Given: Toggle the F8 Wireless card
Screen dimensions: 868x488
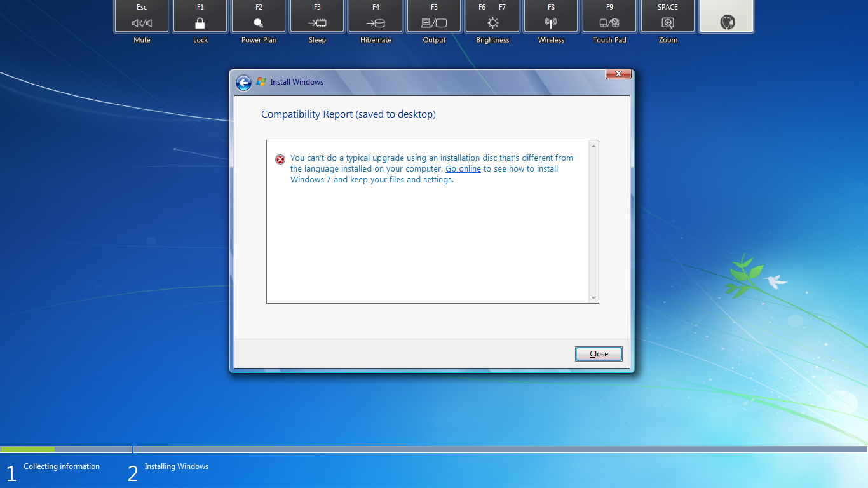Looking at the screenshot, I should pyautogui.click(x=551, y=17).
